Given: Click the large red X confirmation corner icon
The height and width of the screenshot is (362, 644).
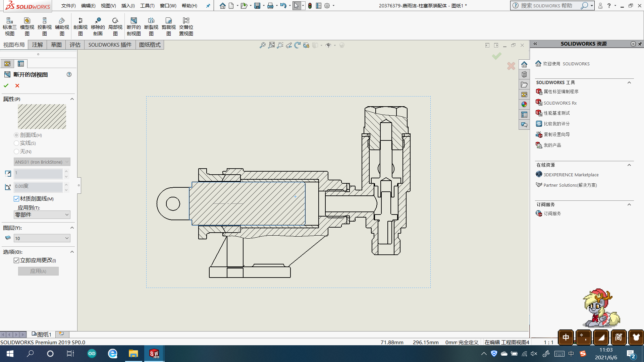Looking at the screenshot, I should 511,66.
